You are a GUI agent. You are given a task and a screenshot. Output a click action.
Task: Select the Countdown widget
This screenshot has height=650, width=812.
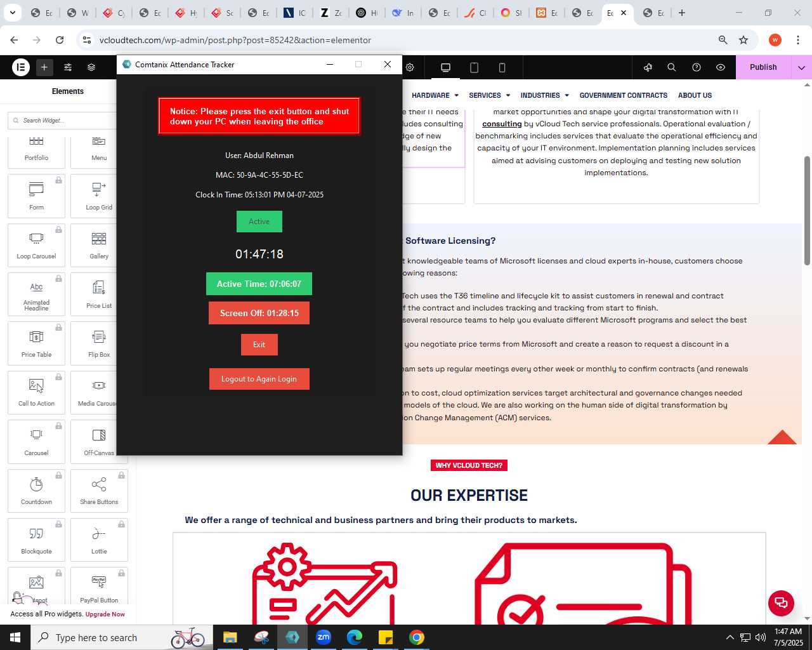point(36,491)
